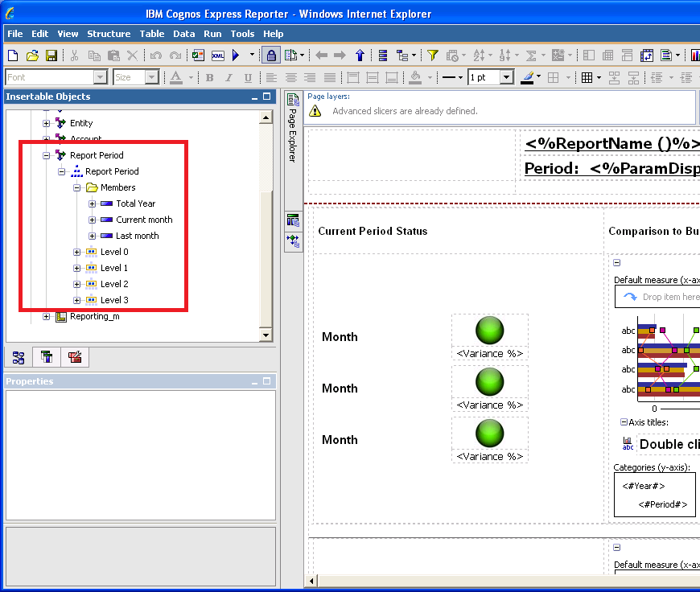Image resolution: width=700 pixels, height=592 pixels.
Task: Click the Sort A-Z icon
Action: [479, 55]
